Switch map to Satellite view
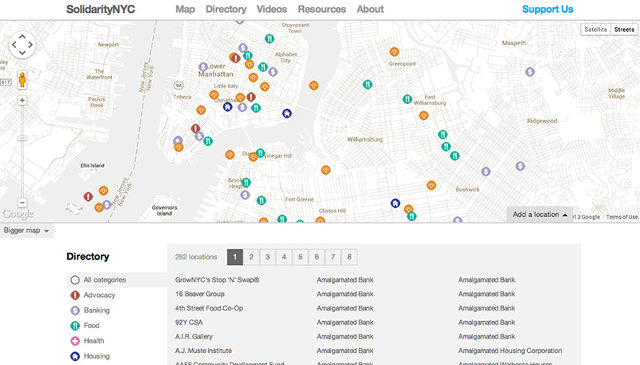640x365 pixels. [x=596, y=29]
